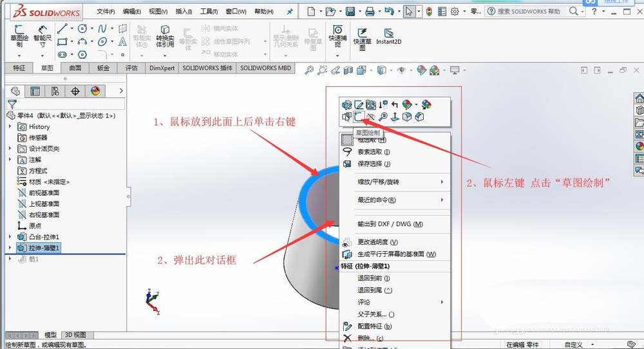
Task: Switch to the 3D 视图 bottom tab
Action: pos(75,335)
